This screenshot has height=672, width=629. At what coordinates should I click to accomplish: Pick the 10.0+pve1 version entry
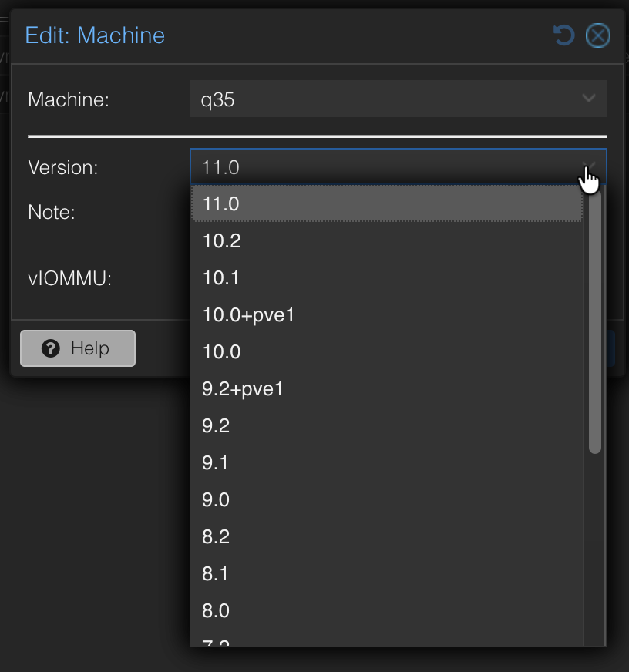click(387, 314)
